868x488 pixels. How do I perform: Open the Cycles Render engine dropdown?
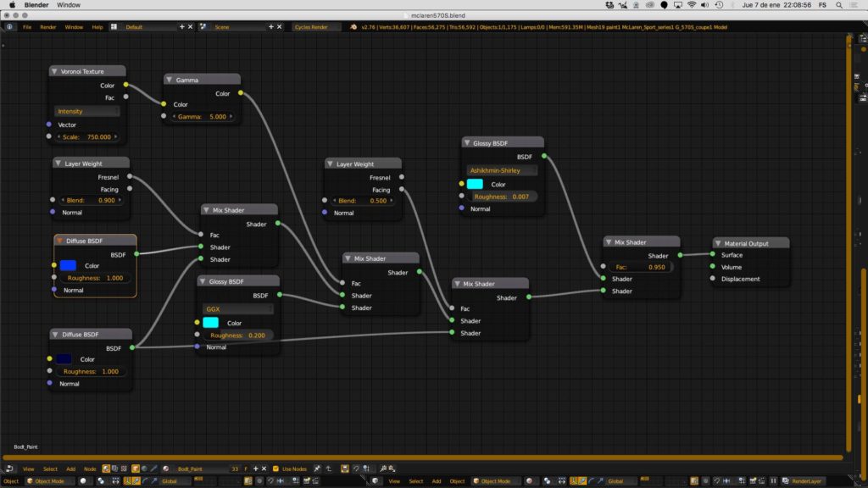(316, 27)
